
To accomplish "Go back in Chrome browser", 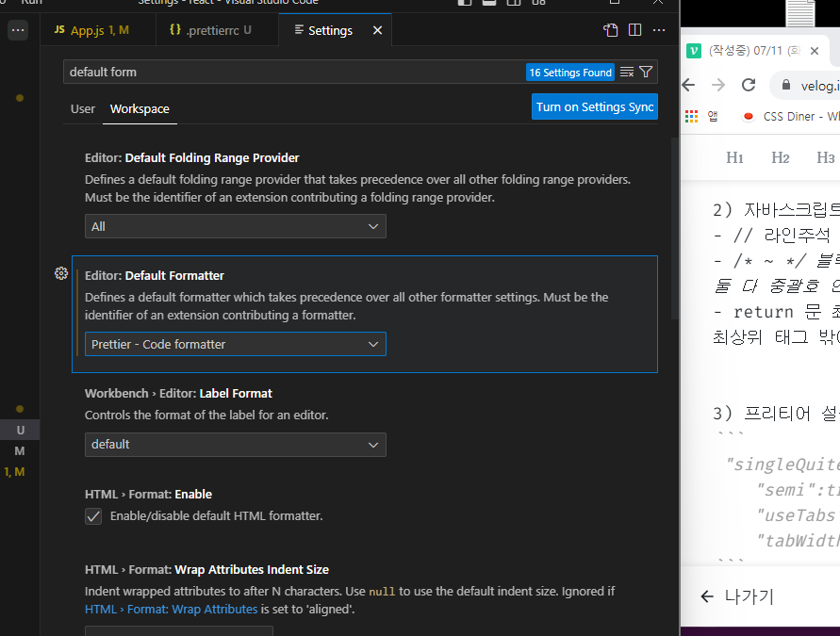I will [x=689, y=85].
